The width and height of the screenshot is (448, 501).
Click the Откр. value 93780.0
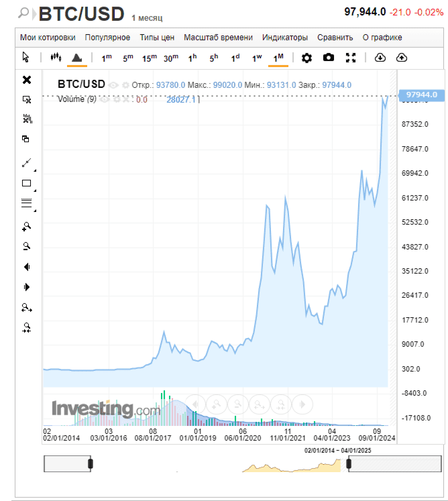click(x=170, y=85)
